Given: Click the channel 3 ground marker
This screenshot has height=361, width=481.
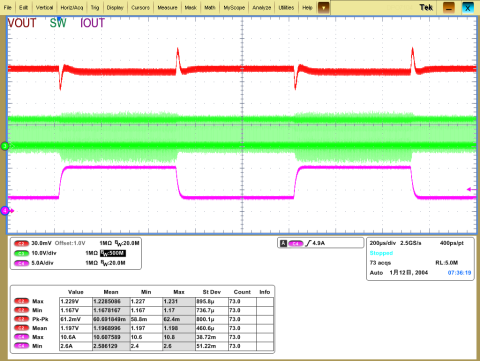Looking at the screenshot, I should (5, 146).
